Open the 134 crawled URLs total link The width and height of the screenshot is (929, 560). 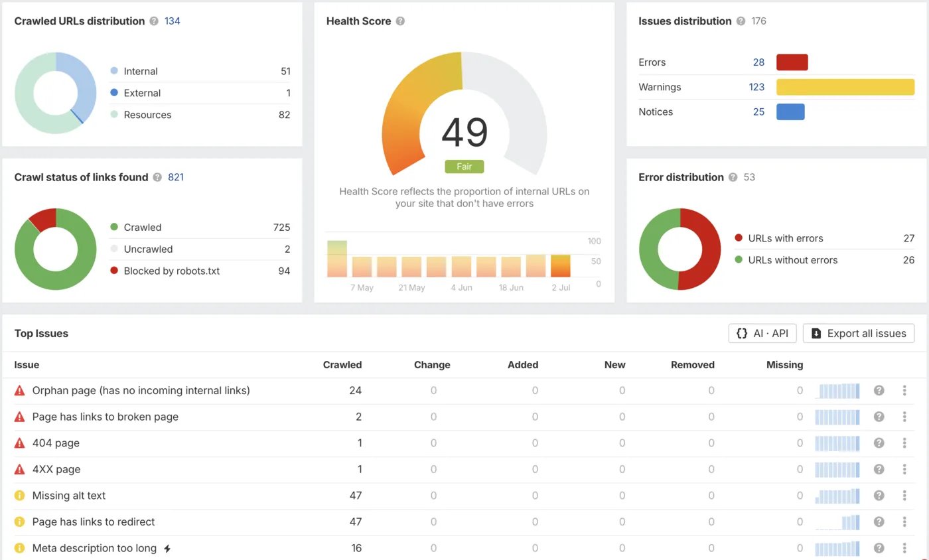[173, 21]
